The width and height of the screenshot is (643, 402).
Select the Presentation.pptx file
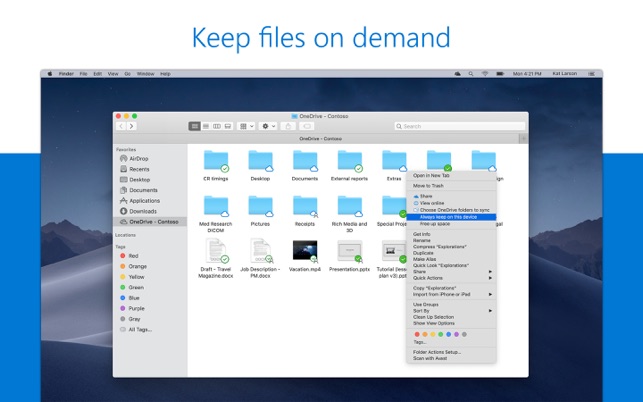[350, 251]
